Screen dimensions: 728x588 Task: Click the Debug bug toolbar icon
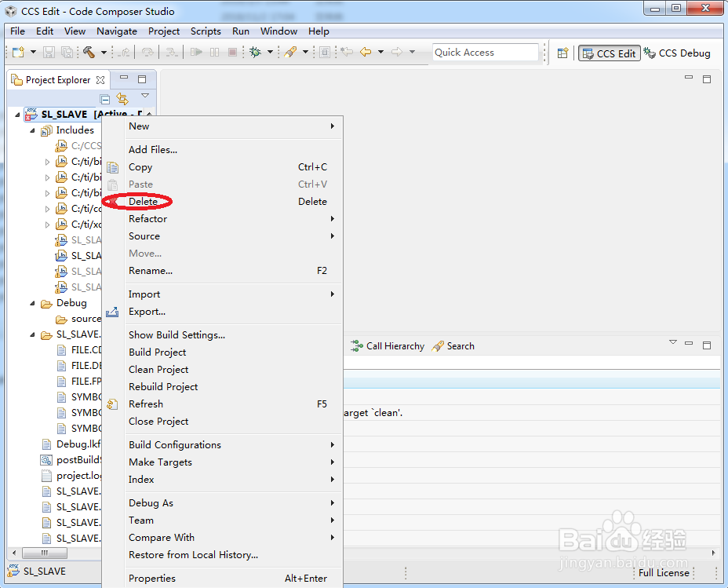tap(256, 52)
